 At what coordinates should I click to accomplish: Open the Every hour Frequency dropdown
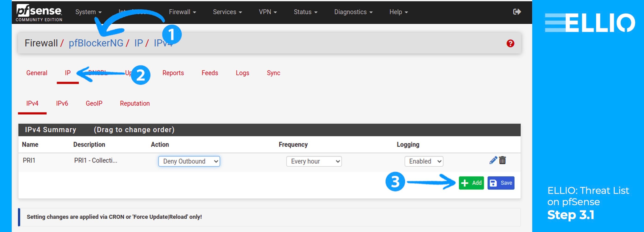coord(314,161)
